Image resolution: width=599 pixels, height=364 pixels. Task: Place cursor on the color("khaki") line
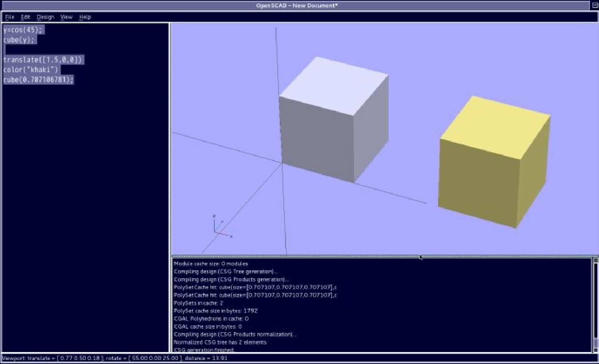tap(31, 70)
